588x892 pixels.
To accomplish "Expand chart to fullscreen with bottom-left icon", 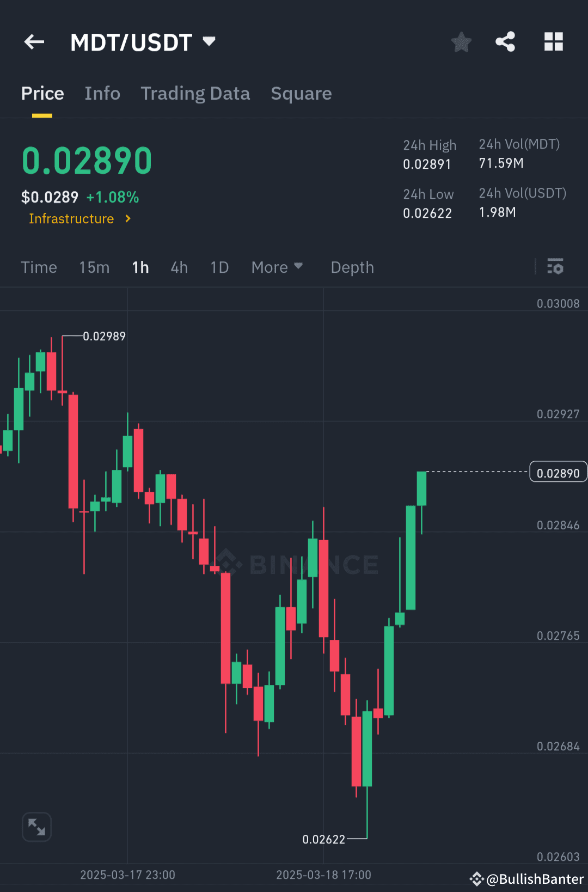I will tap(36, 827).
